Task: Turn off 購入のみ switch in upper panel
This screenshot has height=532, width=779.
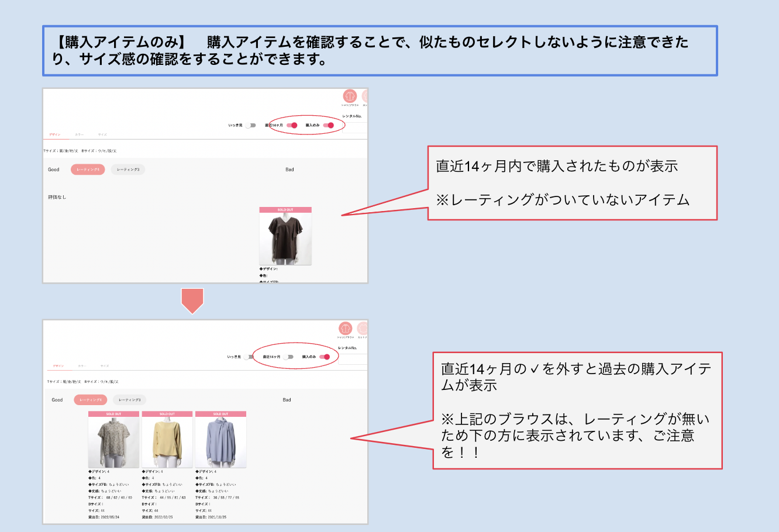Action: [x=328, y=125]
